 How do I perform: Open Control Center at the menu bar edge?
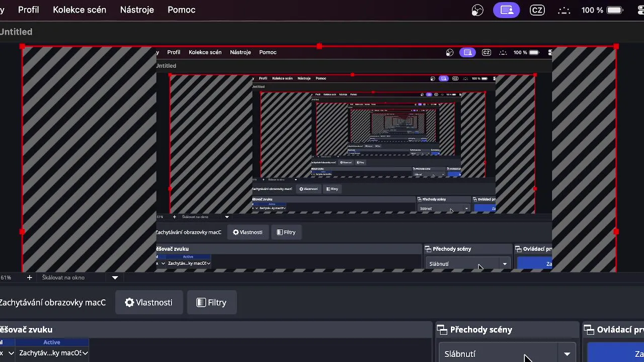click(640, 10)
